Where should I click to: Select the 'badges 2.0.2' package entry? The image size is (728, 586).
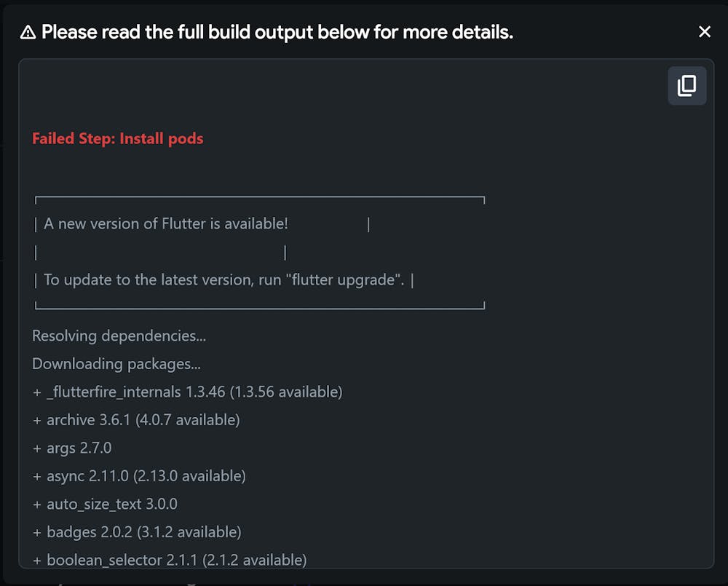tap(90, 531)
